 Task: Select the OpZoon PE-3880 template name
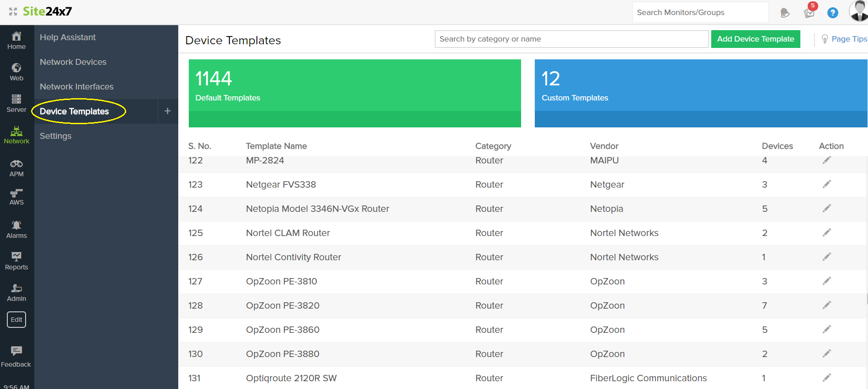pyautogui.click(x=283, y=354)
